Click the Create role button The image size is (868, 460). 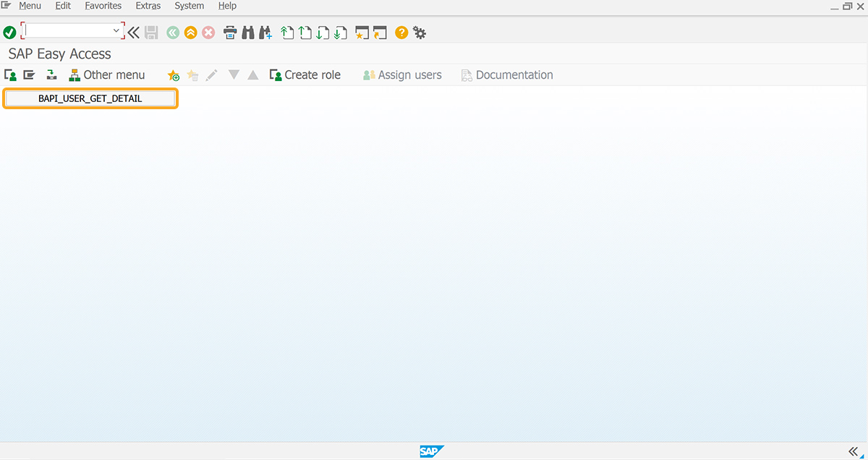tap(305, 75)
